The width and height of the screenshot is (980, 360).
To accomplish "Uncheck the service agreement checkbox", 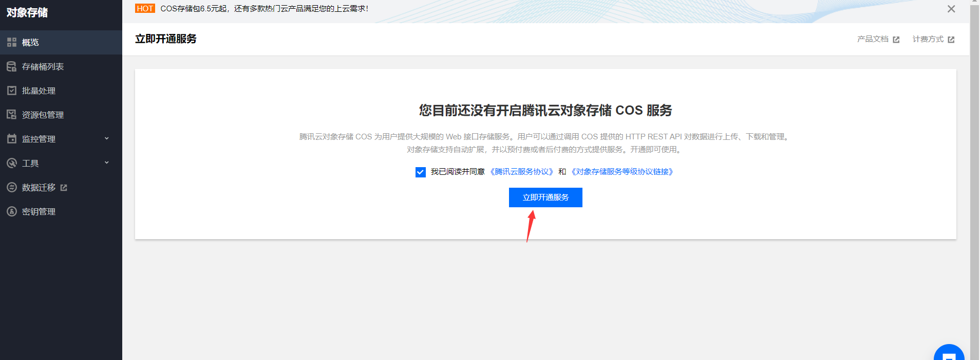I will [x=421, y=172].
